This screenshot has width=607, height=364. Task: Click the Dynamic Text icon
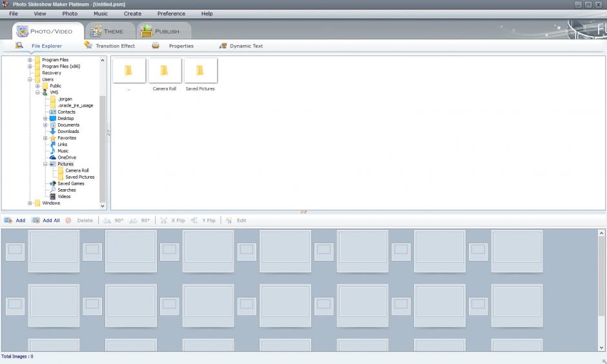223,46
